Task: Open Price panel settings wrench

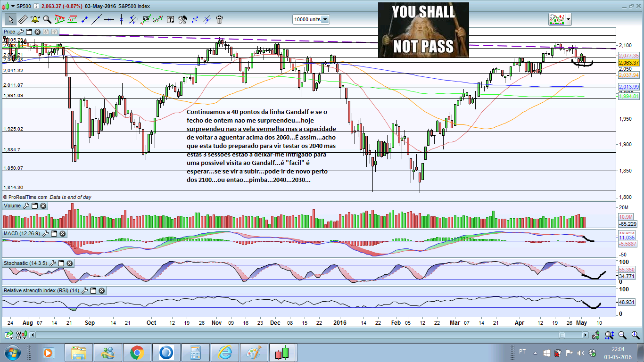Action: pos(20,32)
